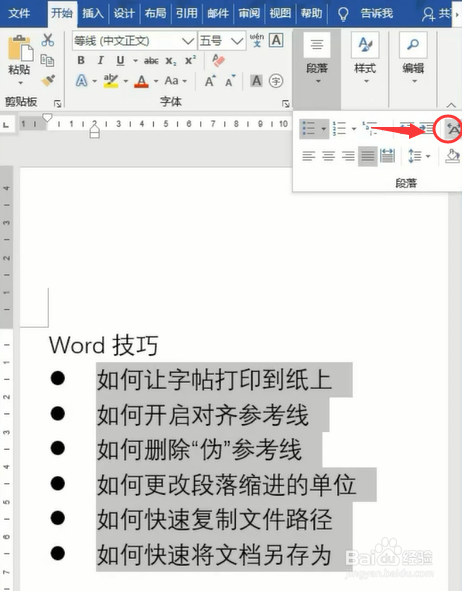Click the Copy icon
The height and width of the screenshot is (591, 462).
coord(47,60)
